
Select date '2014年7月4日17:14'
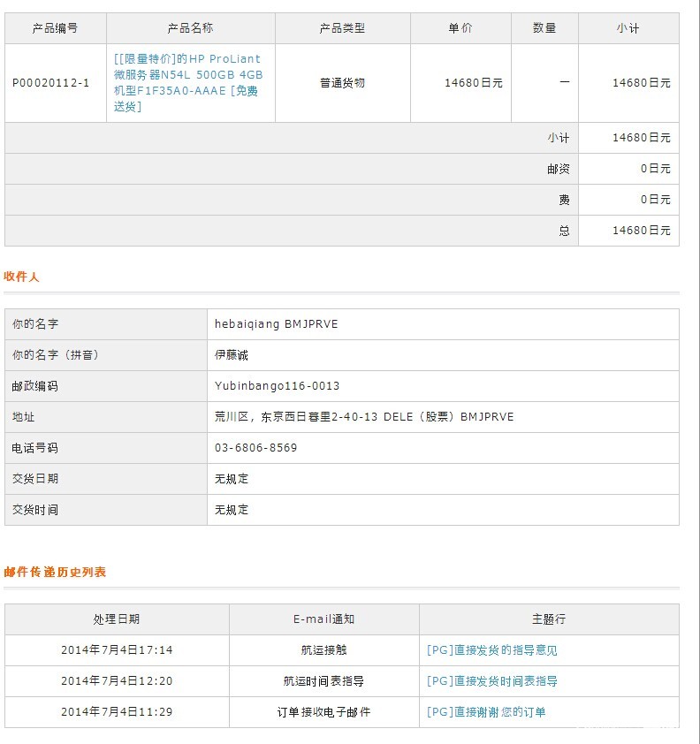[x=117, y=650]
